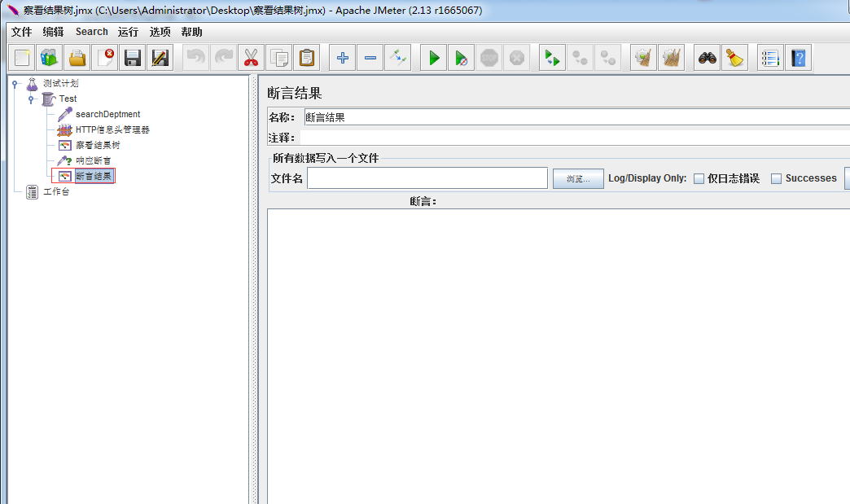This screenshot has height=504, width=850.
Task: Select 工作台 in tree
Action: tap(56, 192)
